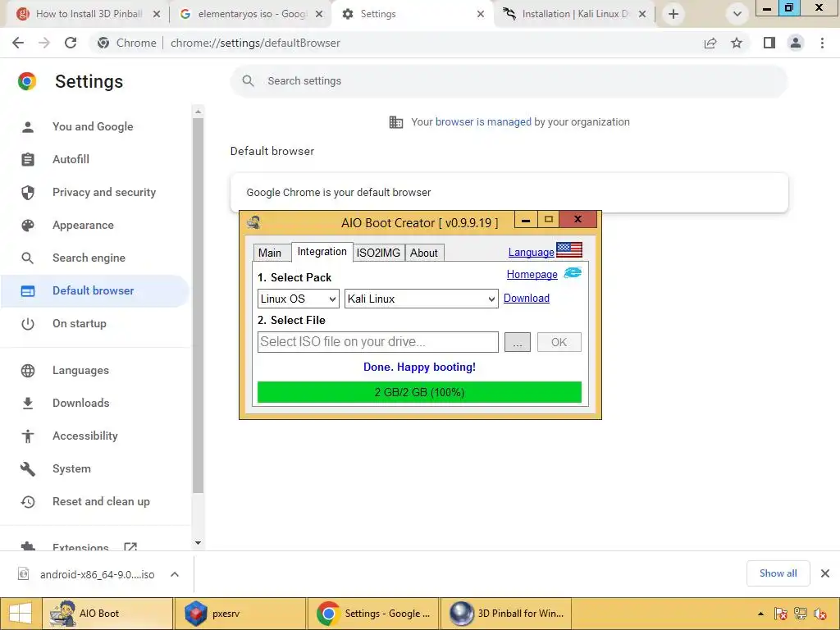Close the elementaryos iso tab
Viewport: 840px width, 630px height.
coord(319,14)
